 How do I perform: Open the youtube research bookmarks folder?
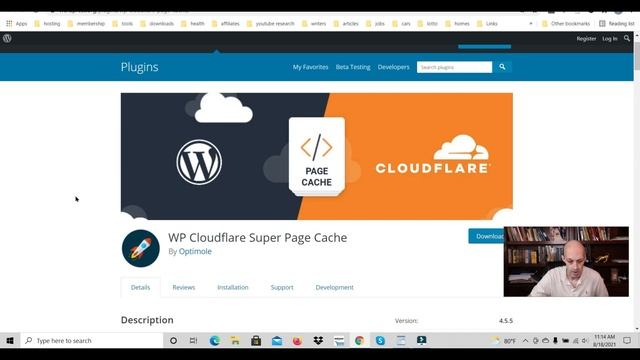(271, 24)
